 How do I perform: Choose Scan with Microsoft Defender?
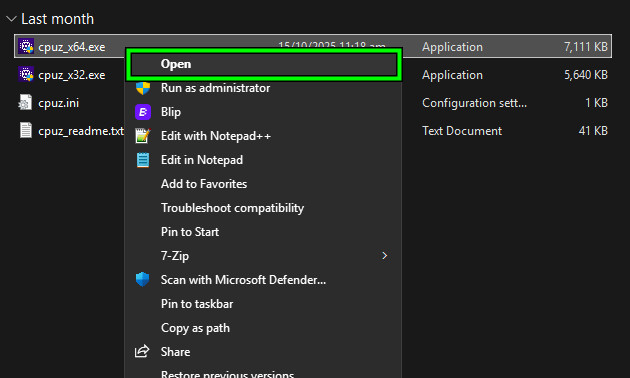[x=264, y=280]
